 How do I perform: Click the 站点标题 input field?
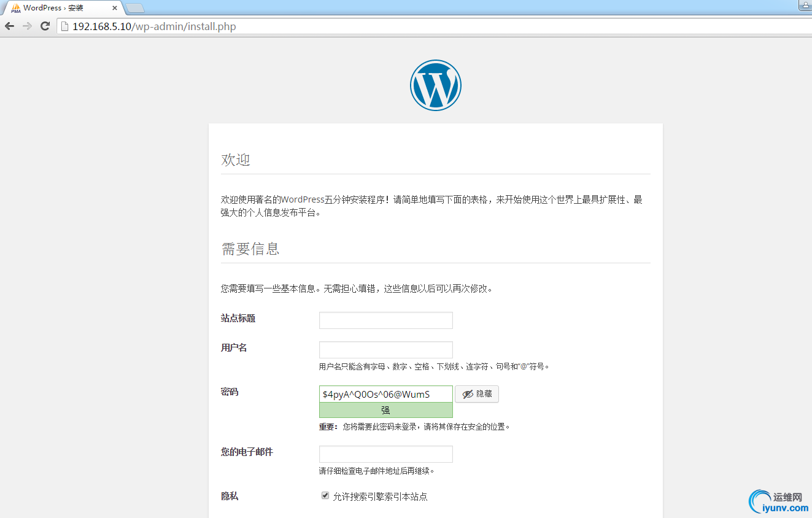386,320
